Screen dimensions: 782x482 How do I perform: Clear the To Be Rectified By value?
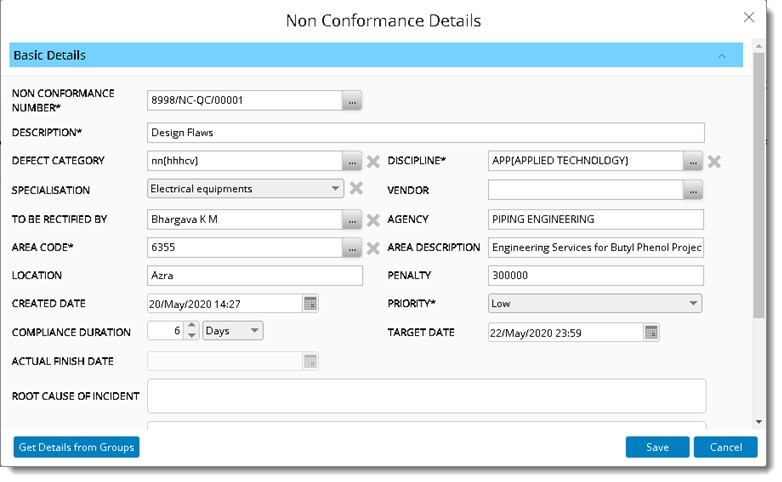pyautogui.click(x=373, y=220)
